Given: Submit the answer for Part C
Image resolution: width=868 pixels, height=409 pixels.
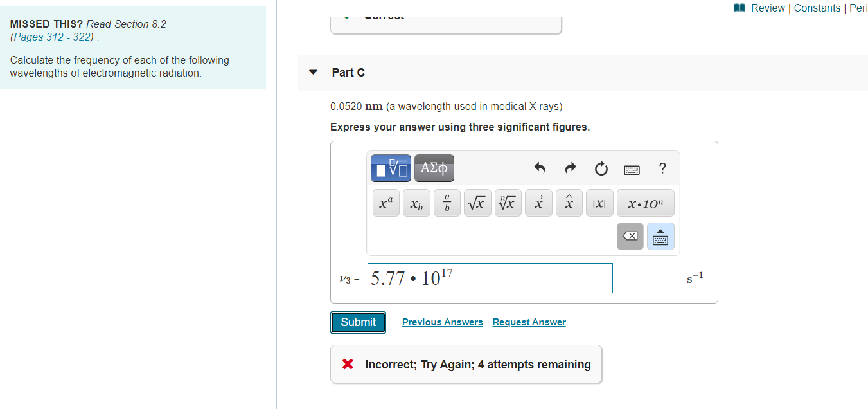Looking at the screenshot, I should pos(358,322).
